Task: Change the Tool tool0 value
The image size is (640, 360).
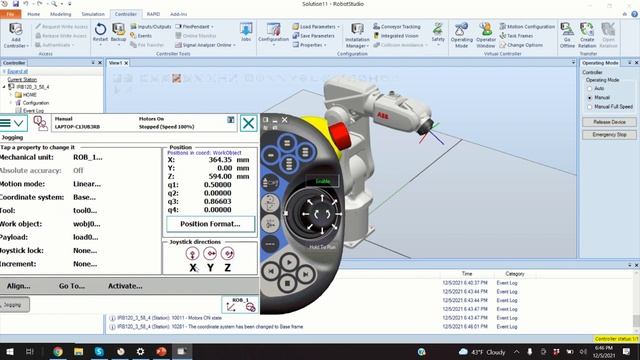Action: [85, 211]
